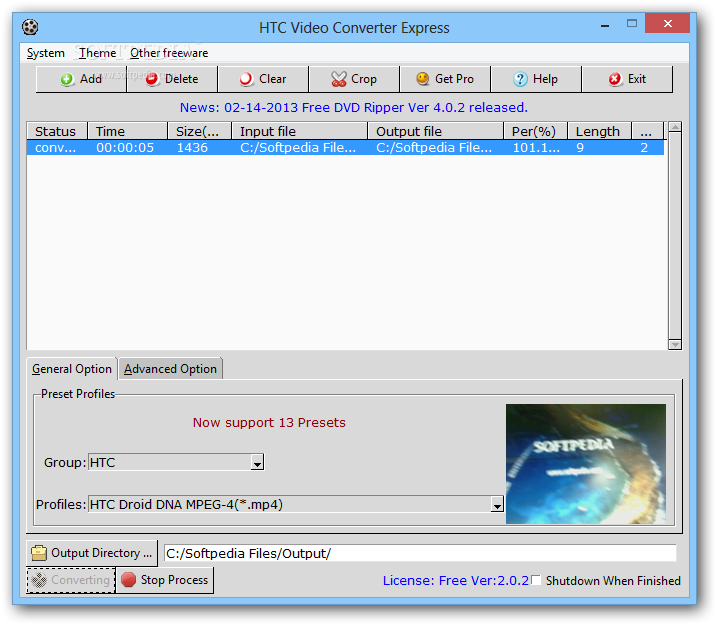Click the time value 00:00:05

tap(125, 148)
